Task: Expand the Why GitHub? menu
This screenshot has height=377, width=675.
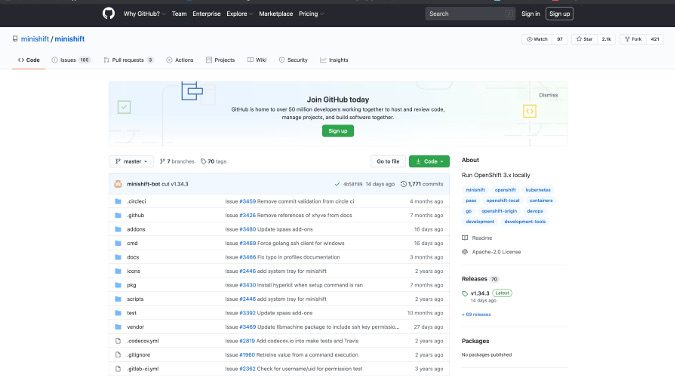Action: [144, 14]
